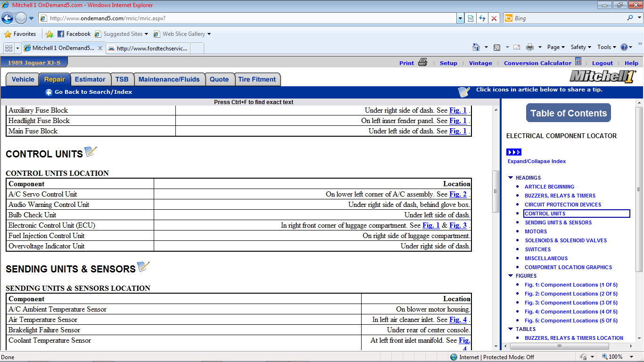This screenshot has height=362, width=644.
Task: Open the Tools menu
Action: pyautogui.click(x=607, y=47)
